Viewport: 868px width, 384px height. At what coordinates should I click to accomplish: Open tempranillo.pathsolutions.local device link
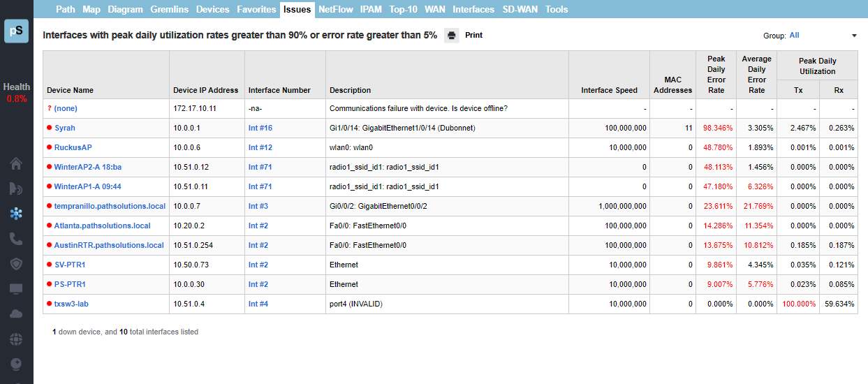110,207
